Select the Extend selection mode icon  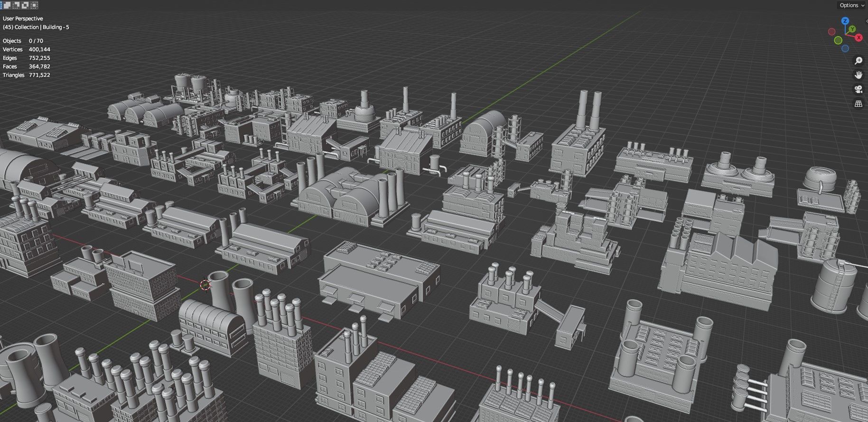pos(7,5)
